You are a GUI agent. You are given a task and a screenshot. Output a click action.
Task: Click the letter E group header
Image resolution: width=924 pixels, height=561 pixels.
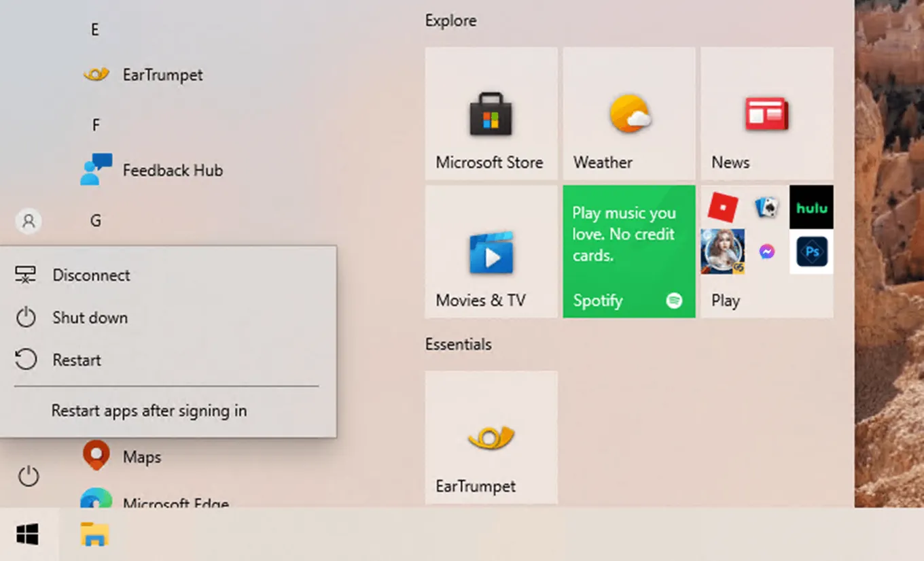point(95,30)
